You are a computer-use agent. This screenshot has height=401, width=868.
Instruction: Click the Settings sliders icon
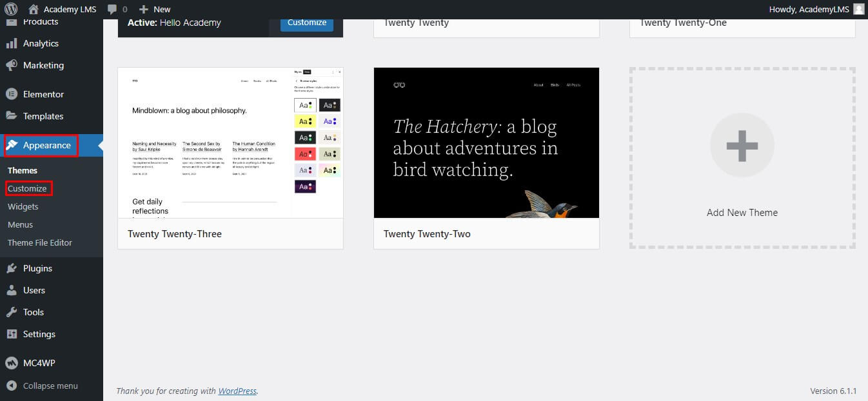12,334
